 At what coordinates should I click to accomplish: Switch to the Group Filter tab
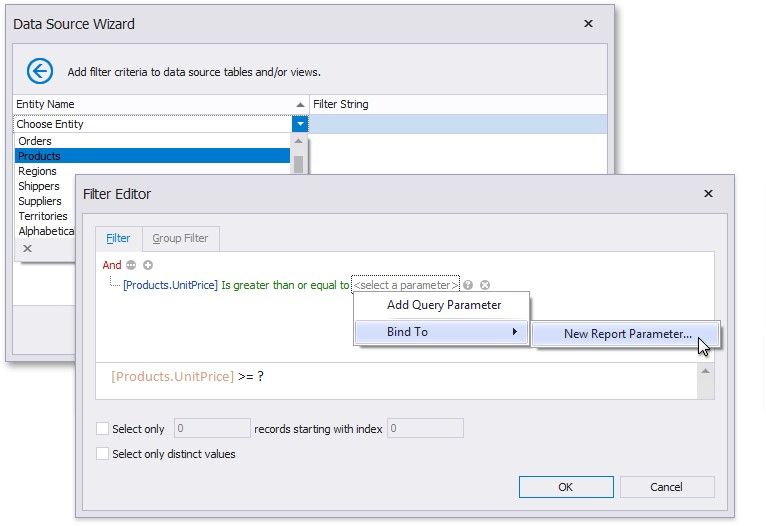click(180, 239)
